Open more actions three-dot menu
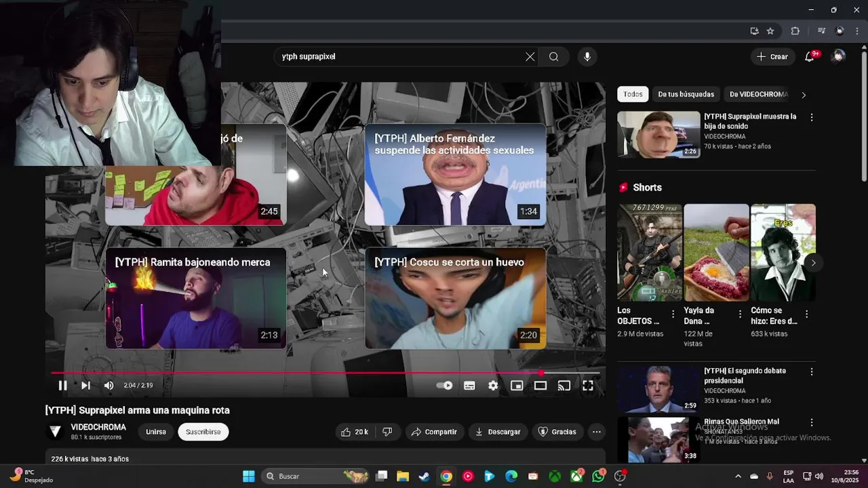868x488 pixels. point(597,432)
